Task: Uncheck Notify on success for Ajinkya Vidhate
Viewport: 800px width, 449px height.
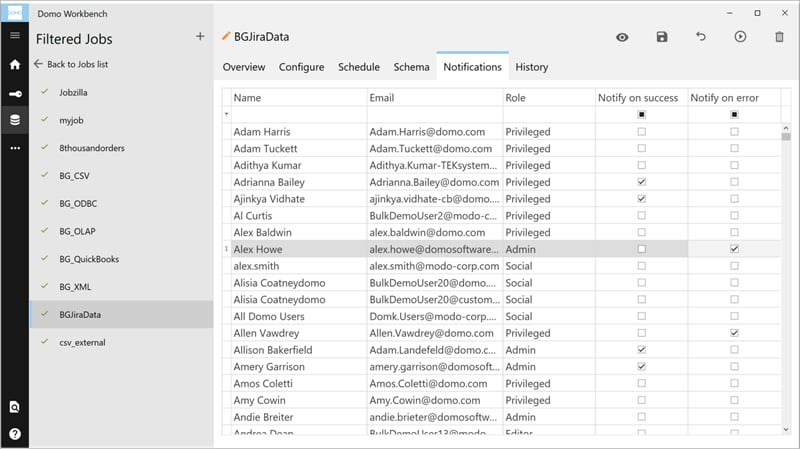Action: (x=641, y=198)
